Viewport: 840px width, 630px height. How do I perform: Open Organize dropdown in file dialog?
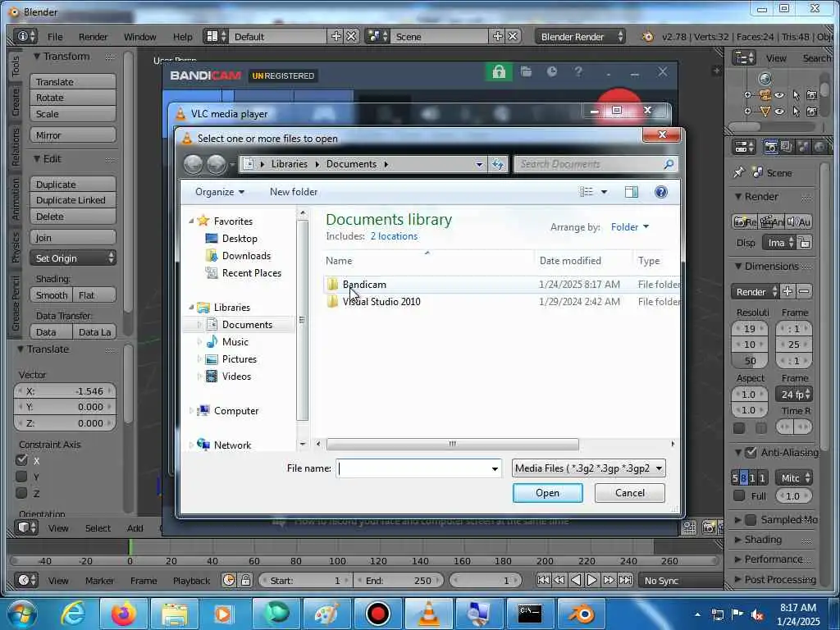220,192
